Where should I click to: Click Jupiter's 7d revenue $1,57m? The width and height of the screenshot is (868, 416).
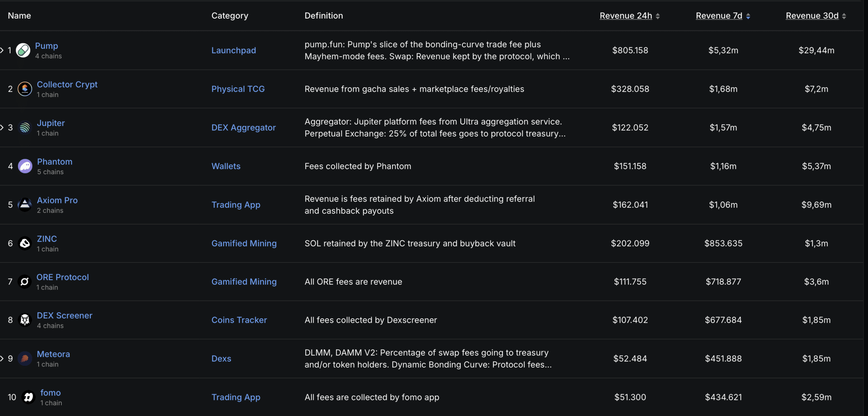click(723, 128)
